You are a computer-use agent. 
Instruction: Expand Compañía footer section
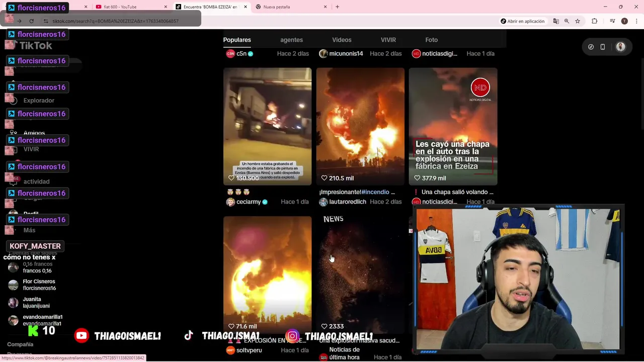(x=20, y=344)
